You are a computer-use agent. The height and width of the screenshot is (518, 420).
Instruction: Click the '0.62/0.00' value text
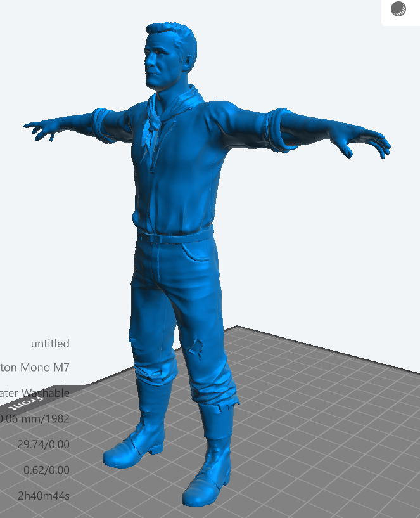coord(46,470)
